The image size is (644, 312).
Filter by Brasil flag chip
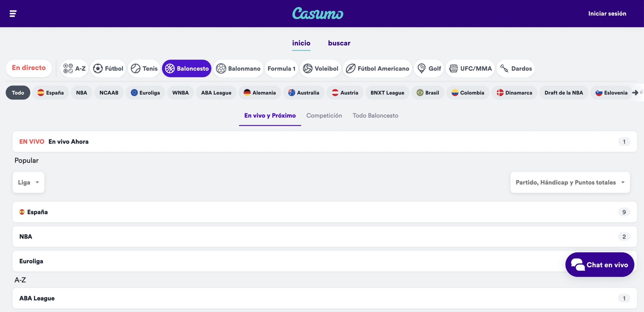[428, 93]
